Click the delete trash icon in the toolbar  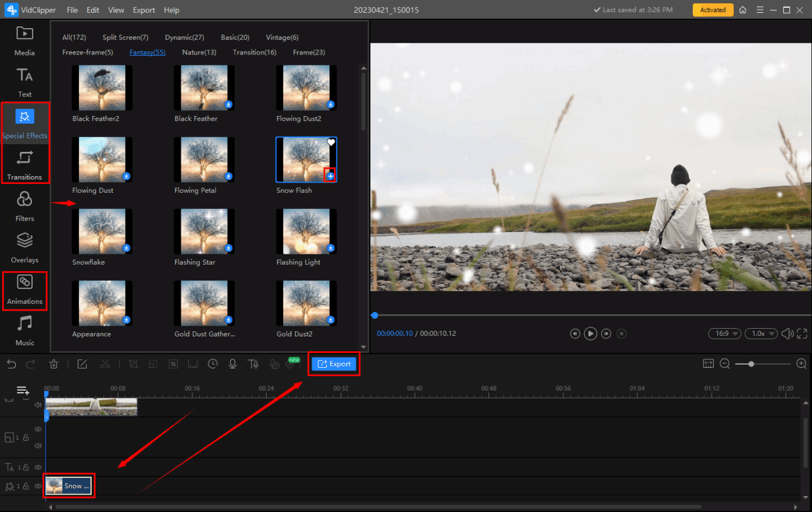tap(54, 364)
